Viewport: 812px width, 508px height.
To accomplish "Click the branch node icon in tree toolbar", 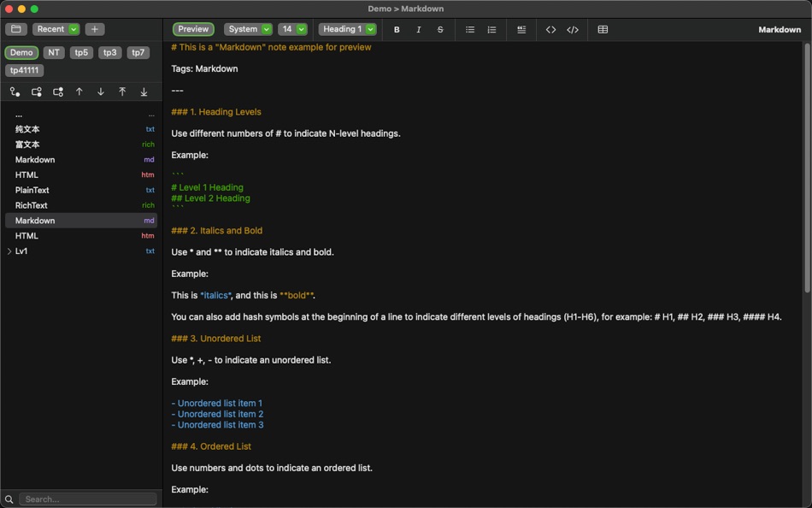I will (15, 92).
